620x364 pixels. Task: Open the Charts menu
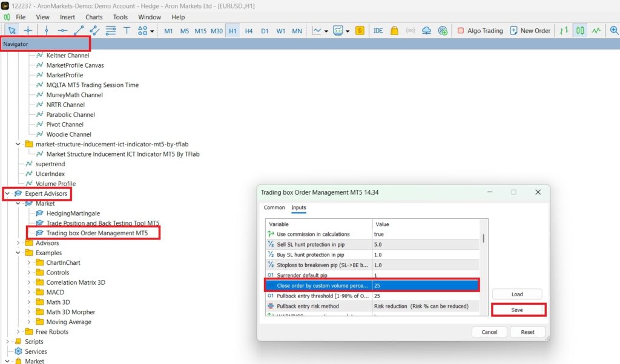click(x=94, y=18)
